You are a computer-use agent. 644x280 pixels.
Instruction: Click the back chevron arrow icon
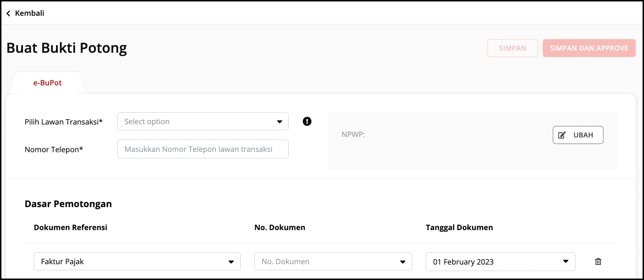(x=8, y=13)
